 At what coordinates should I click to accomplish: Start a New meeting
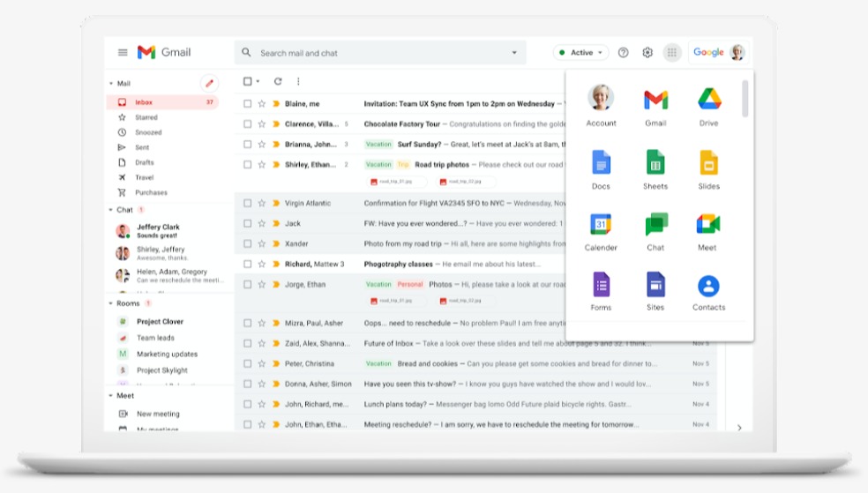pos(158,414)
